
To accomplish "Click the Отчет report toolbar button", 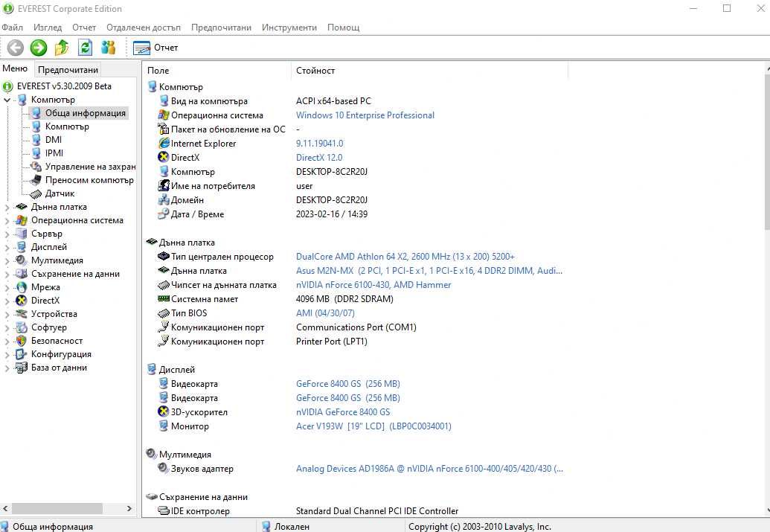I will [155, 48].
